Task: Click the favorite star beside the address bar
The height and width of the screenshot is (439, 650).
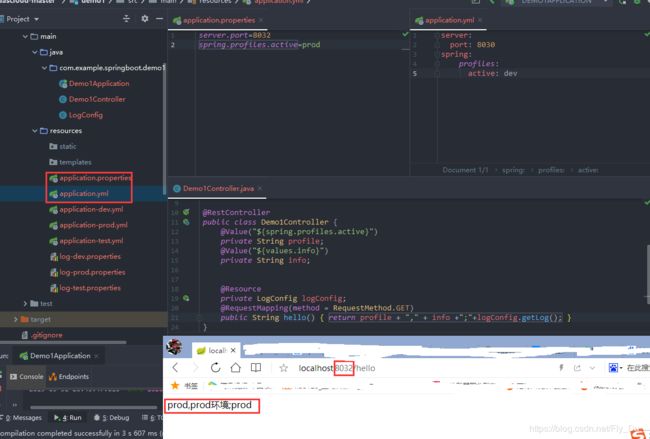Action: coord(284,368)
